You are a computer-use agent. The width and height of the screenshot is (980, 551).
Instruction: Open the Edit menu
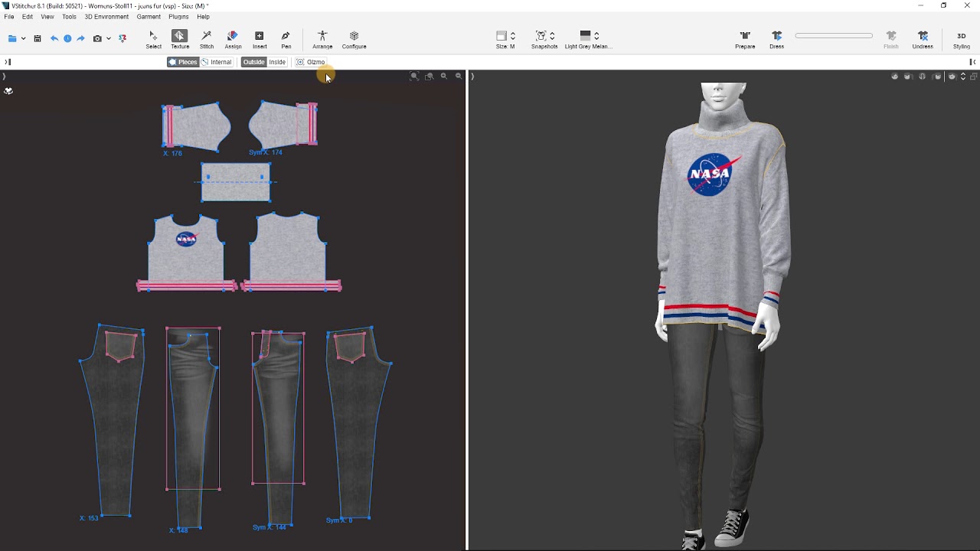(28, 17)
